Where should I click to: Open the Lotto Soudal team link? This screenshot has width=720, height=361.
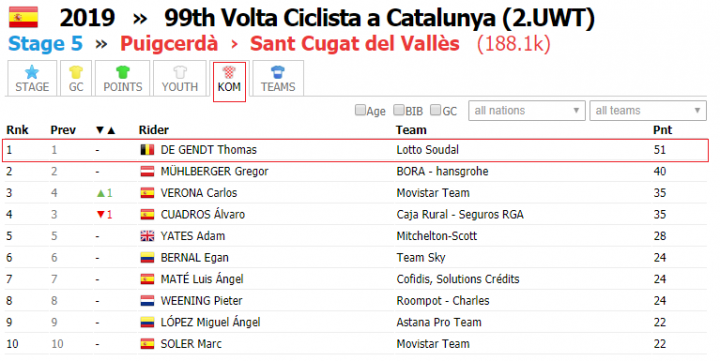[428, 150]
